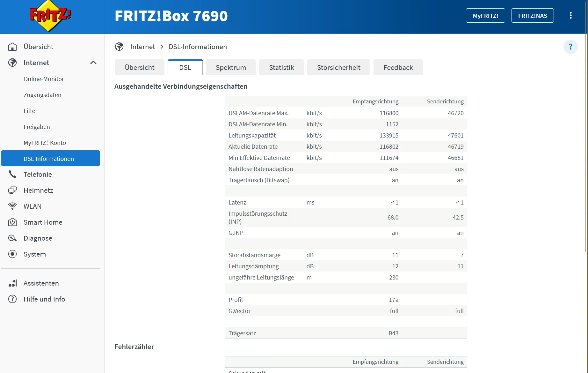
Task: Collapse the Internet menu chevron
Action: (x=93, y=63)
